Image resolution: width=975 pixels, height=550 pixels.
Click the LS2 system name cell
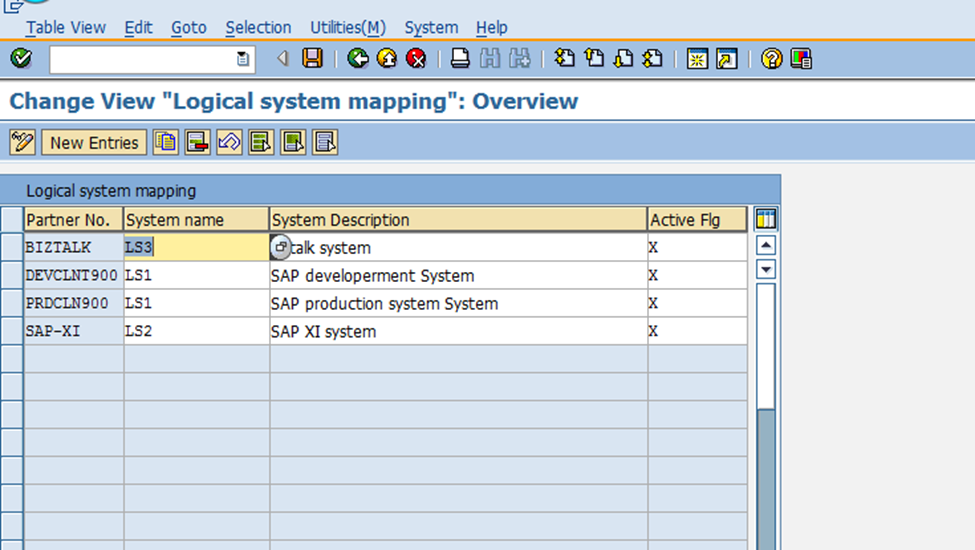[196, 331]
